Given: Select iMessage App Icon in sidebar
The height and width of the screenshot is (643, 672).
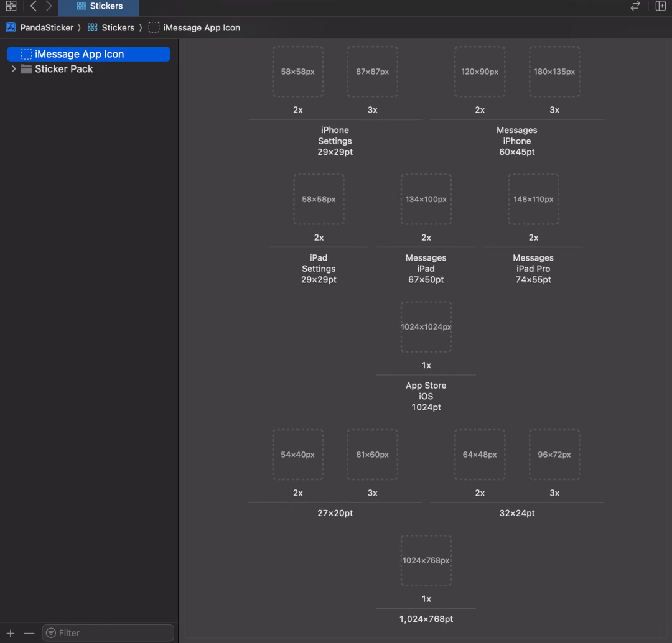Looking at the screenshot, I should pos(89,54).
